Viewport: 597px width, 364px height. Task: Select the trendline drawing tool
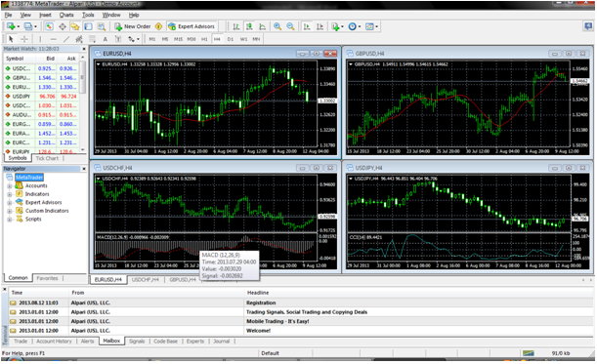[x=66, y=39]
